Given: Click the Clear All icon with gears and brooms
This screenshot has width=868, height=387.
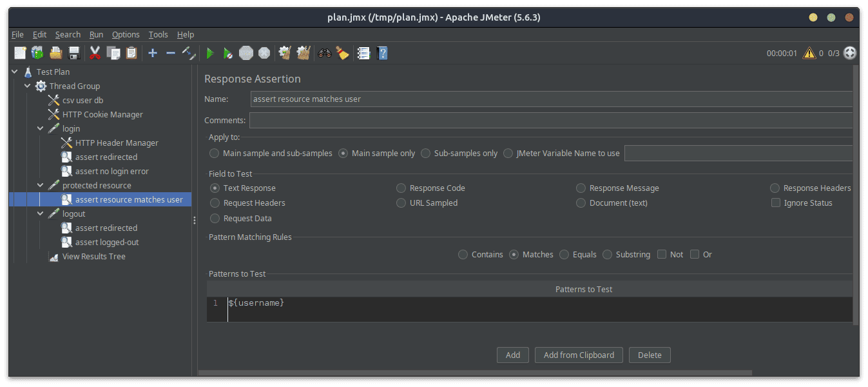Looking at the screenshot, I should tap(303, 53).
